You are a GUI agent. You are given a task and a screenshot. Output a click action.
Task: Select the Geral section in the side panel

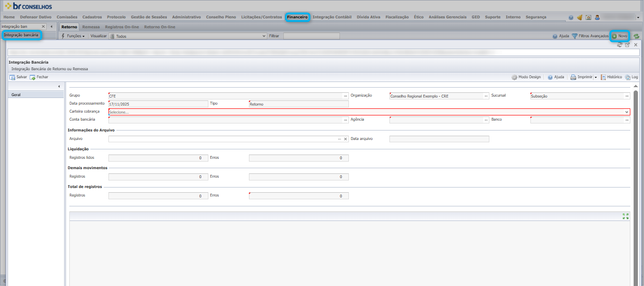[36, 95]
